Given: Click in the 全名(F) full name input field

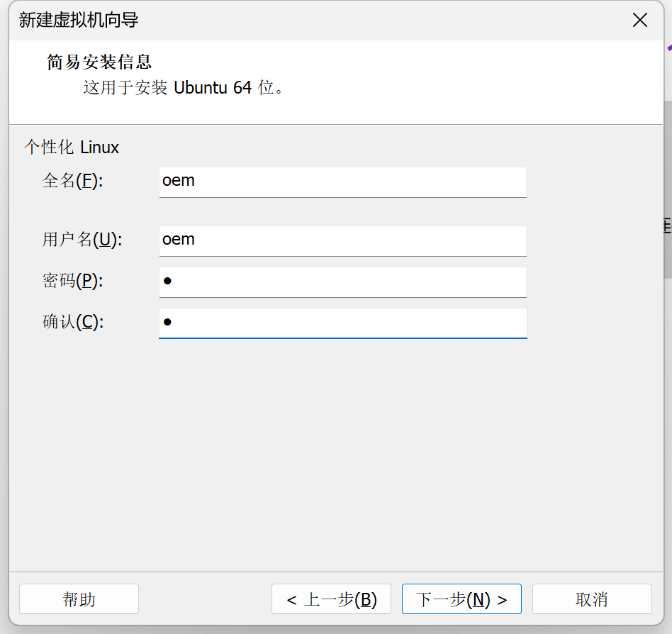Looking at the screenshot, I should pyautogui.click(x=342, y=182).
